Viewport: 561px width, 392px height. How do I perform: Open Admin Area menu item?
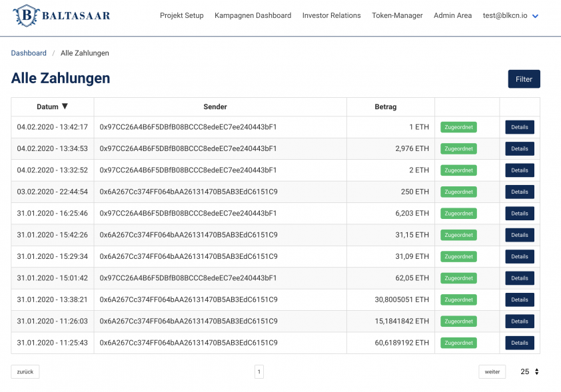[x=452, y=16]
